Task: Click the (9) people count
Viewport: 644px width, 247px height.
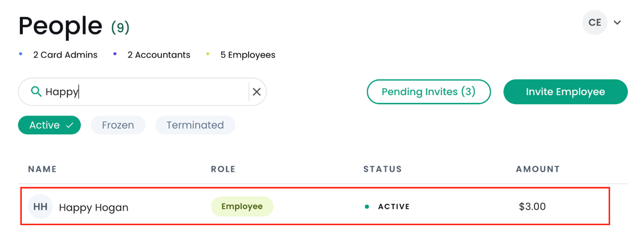Action: [120, 27]
